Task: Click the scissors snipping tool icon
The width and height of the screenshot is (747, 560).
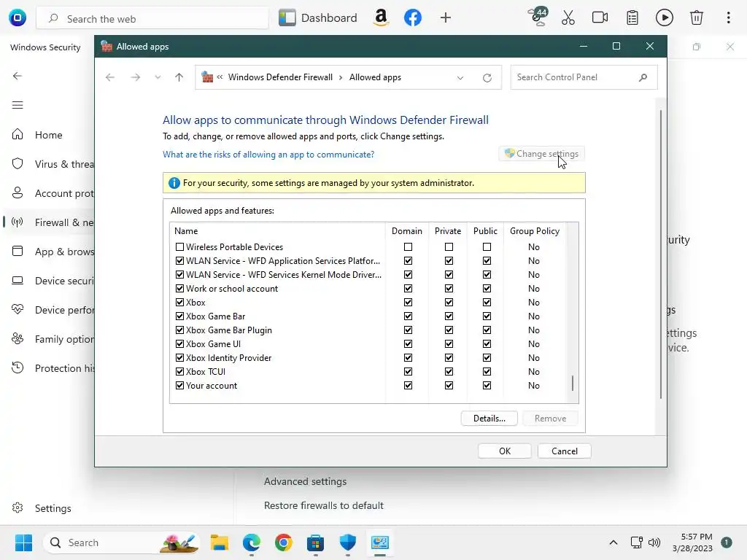Action: 568,18
